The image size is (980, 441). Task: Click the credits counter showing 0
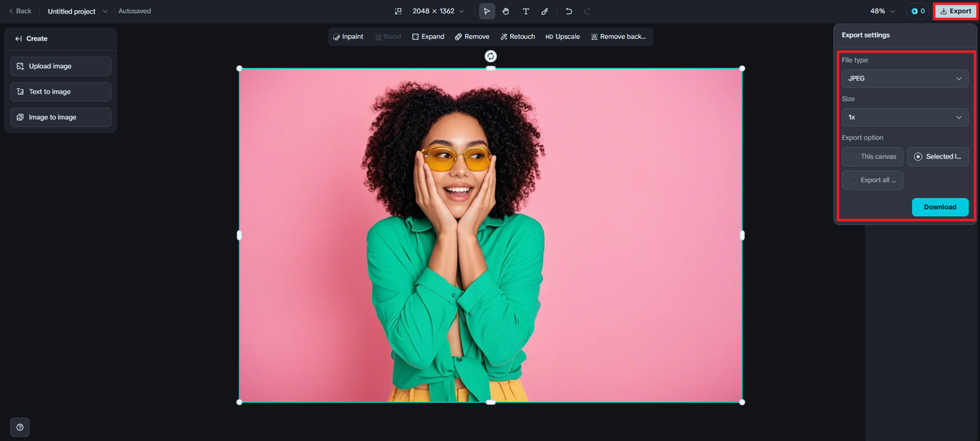click(918, 11)
